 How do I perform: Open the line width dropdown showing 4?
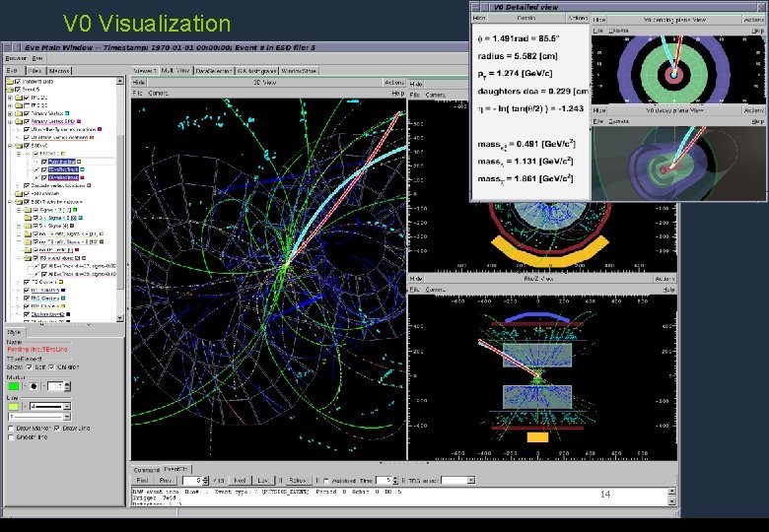point(67,406)
